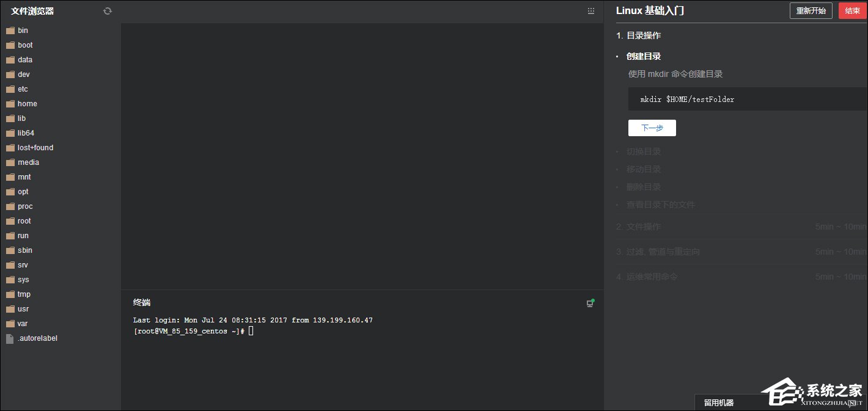868x411 pixels.
Task: Select the root folder name
Action: pyautogui.click(x=24, y=221)
